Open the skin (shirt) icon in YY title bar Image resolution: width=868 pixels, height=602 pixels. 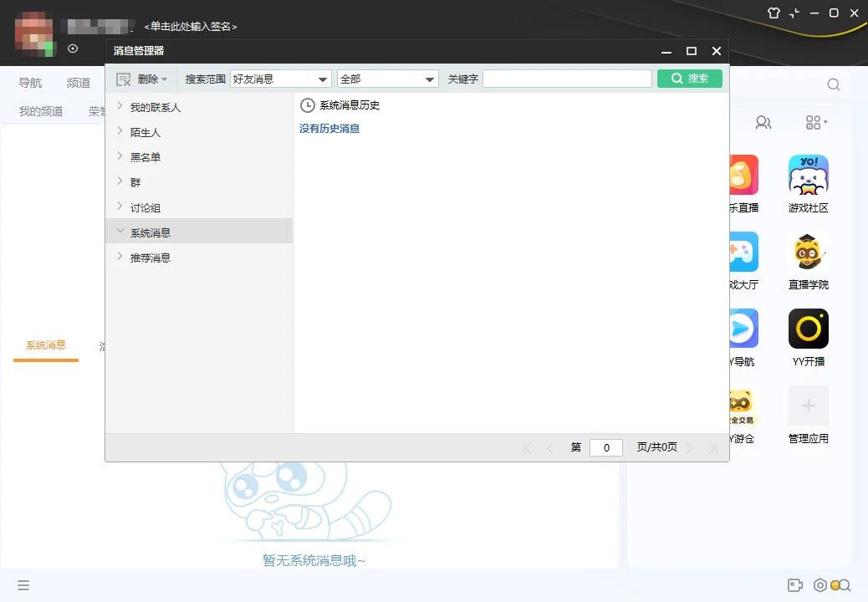774,13
